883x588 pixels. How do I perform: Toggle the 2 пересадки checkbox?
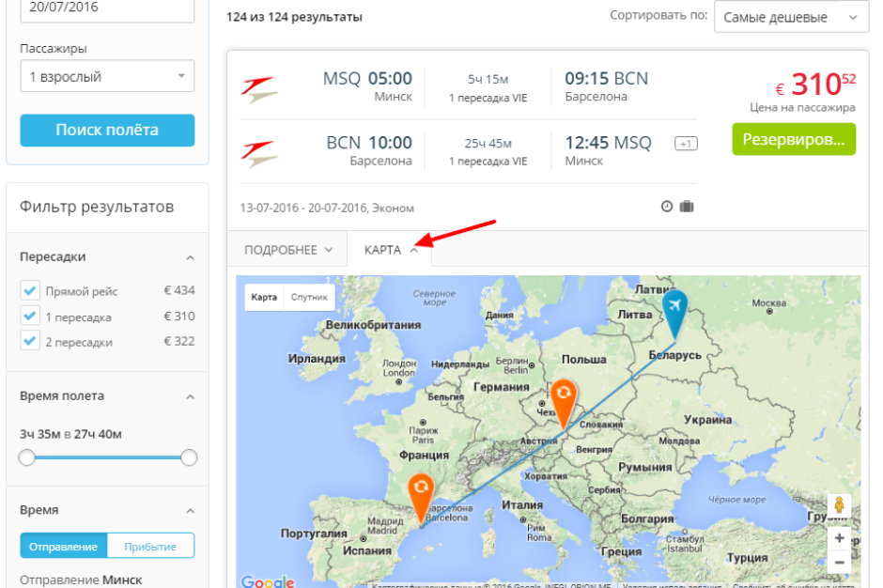tap(30, 341)
